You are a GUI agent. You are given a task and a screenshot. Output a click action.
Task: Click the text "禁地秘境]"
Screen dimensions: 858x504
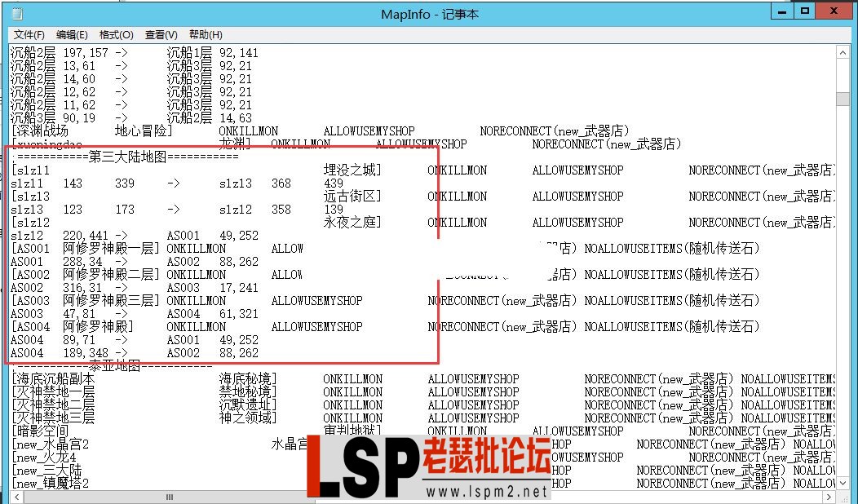248,392
